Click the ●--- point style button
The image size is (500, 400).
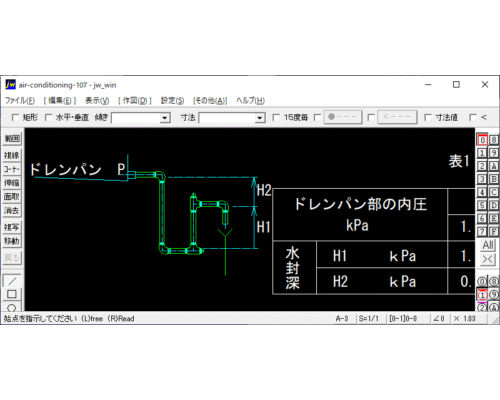[343, 117]
